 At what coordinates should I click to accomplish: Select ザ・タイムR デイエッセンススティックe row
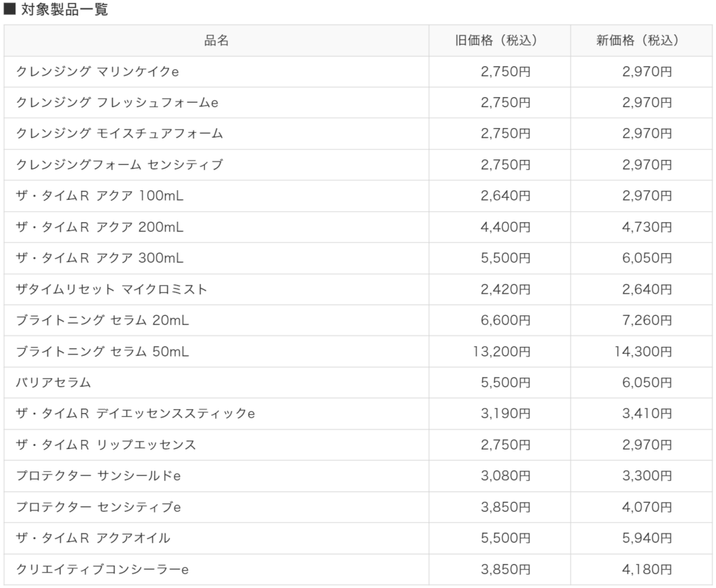point(136,413)
